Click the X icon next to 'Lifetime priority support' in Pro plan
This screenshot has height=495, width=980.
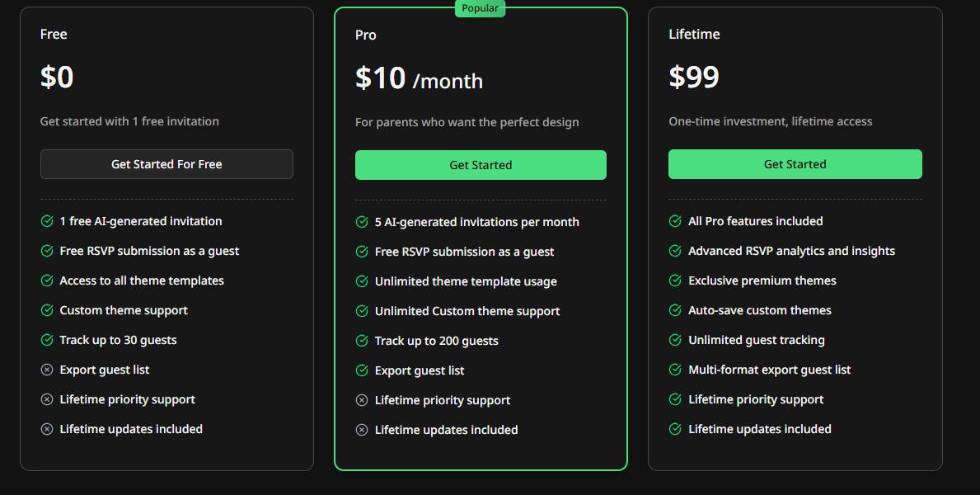pyautogui.click(x=361, y=400)
